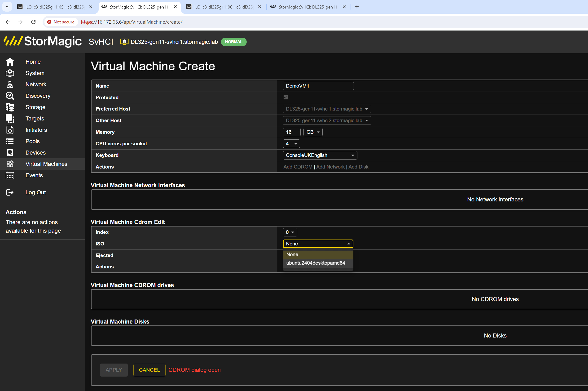The width and height of the screenshot is (588, 391).
Task: Close the active StorMagic SvHCI tab
Action: click(176, 7)
